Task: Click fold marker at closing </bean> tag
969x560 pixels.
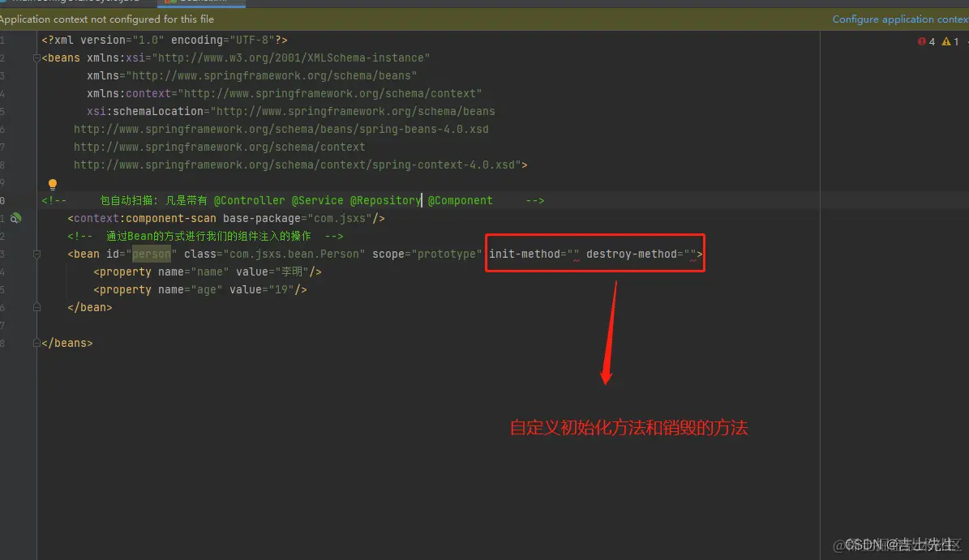Action: [x=36, y=307]
